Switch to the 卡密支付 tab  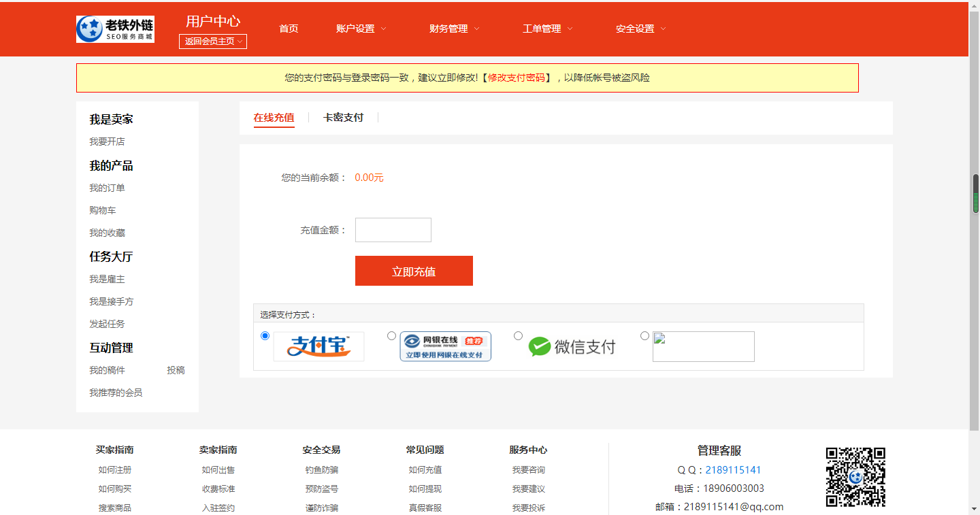pos(343,117)
